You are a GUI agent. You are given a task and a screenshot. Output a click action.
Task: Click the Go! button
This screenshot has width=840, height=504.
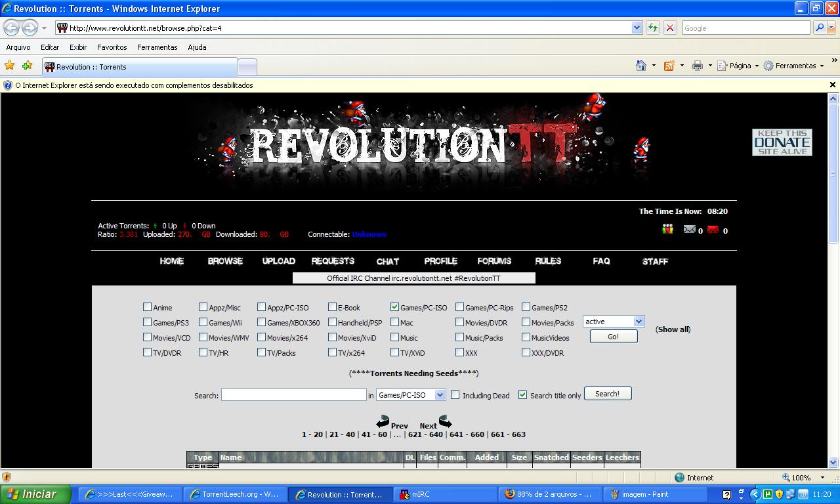[613, 337]
